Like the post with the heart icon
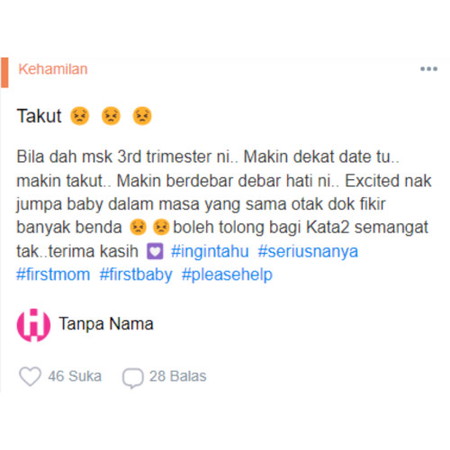 pyautogui.click(x=30, y=376)
